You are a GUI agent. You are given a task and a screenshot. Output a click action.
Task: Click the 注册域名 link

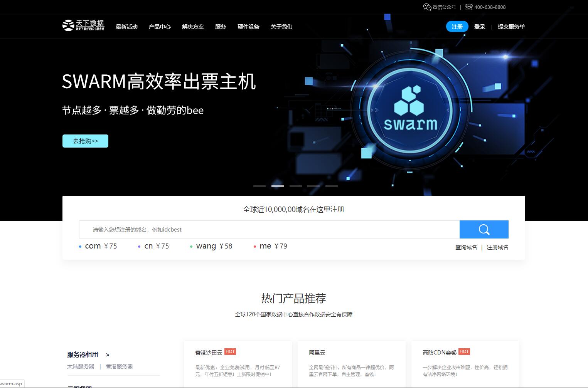click(497, 247)
